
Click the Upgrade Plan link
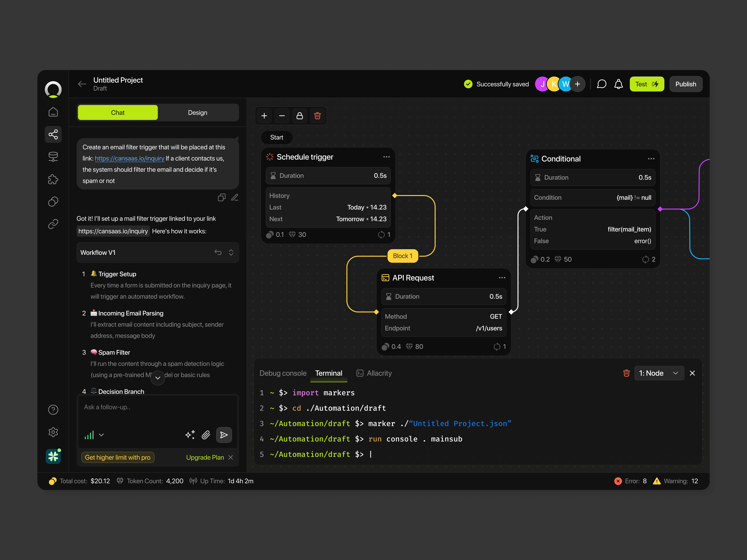point(205,457)
